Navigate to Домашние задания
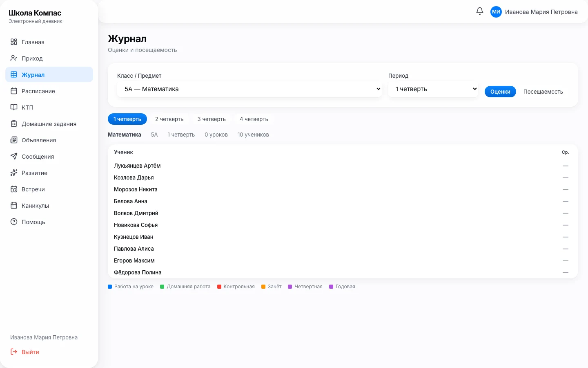The image size is (588, 368). tap(49, 123)
